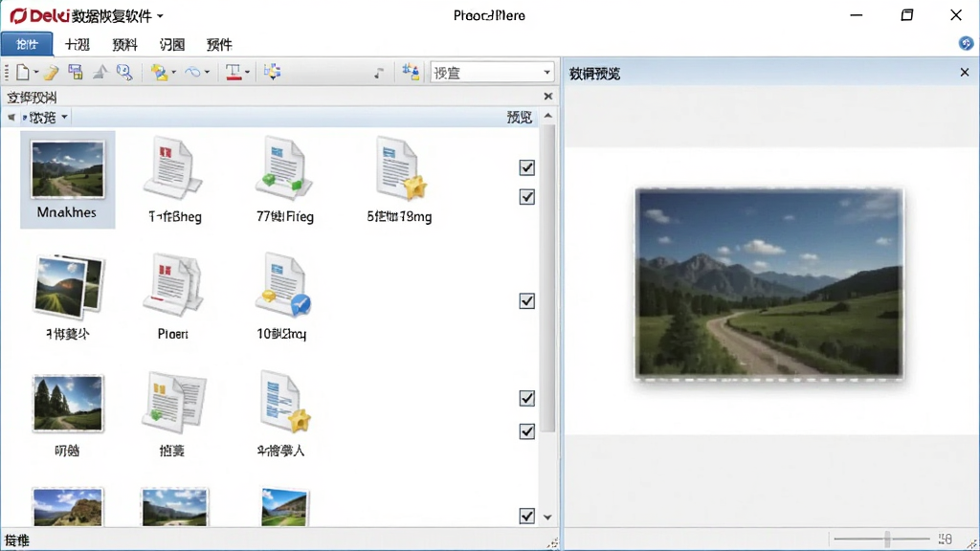Click the scroll down arrow of file list

tap(547, 518)
